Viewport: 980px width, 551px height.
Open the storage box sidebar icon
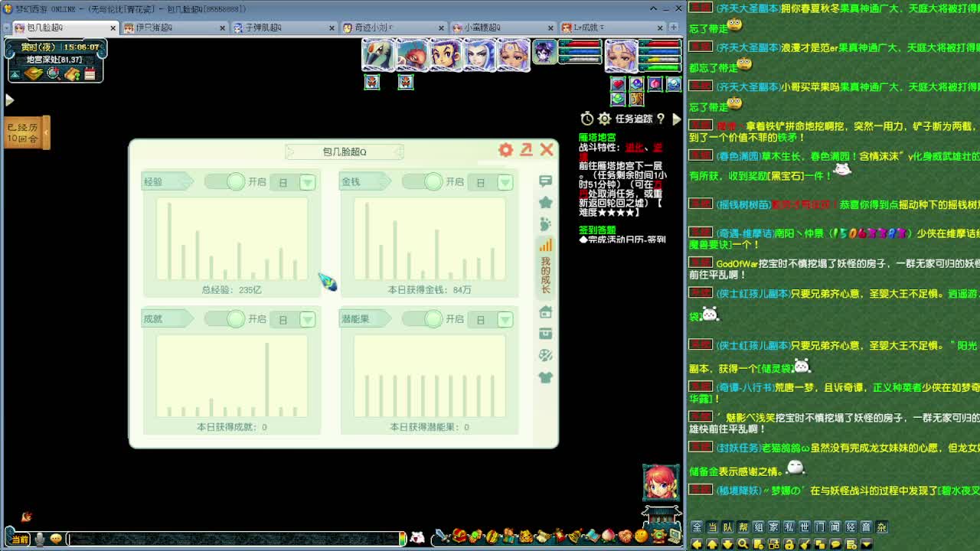pyautogui.click(x=545, y=334)
